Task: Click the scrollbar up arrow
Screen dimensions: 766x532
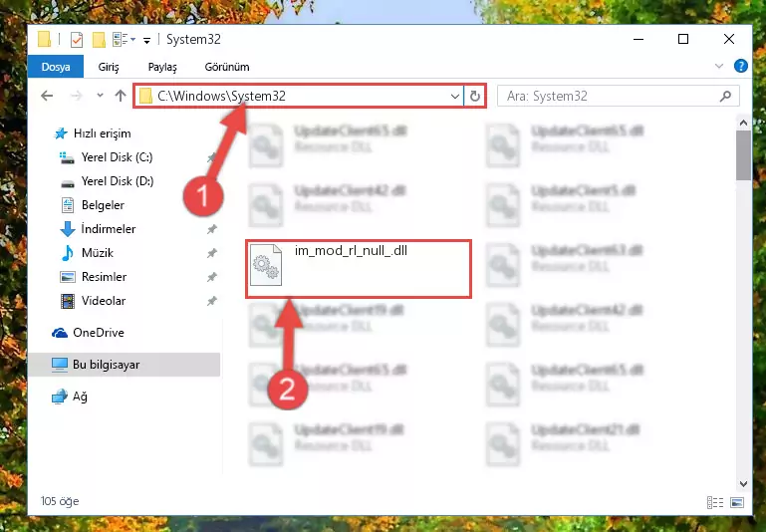Action: point(743,123)
